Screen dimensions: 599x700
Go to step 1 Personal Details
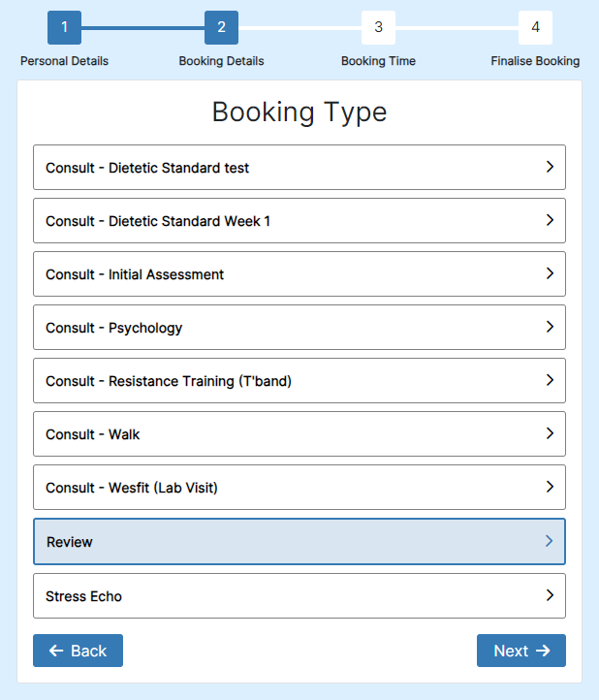64,28
